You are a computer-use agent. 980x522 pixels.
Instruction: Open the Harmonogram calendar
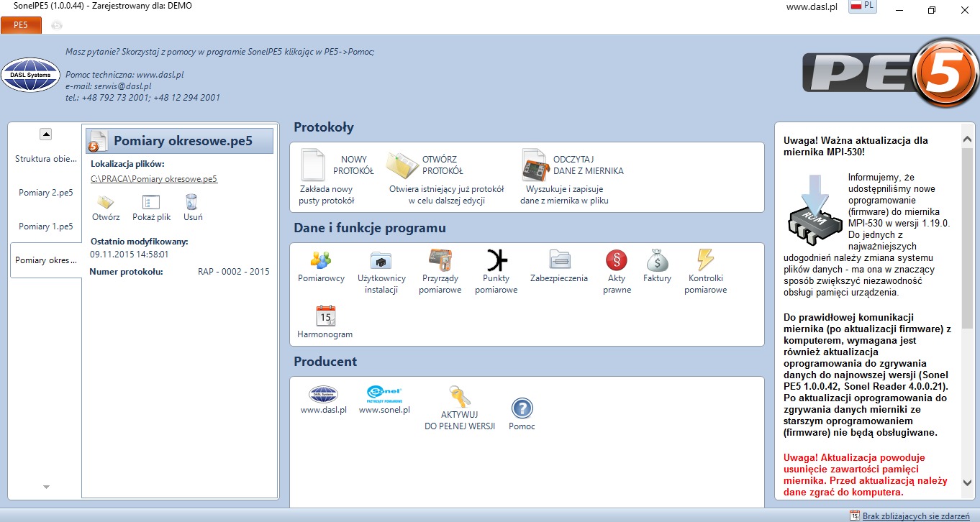click(x=325, y=316)
